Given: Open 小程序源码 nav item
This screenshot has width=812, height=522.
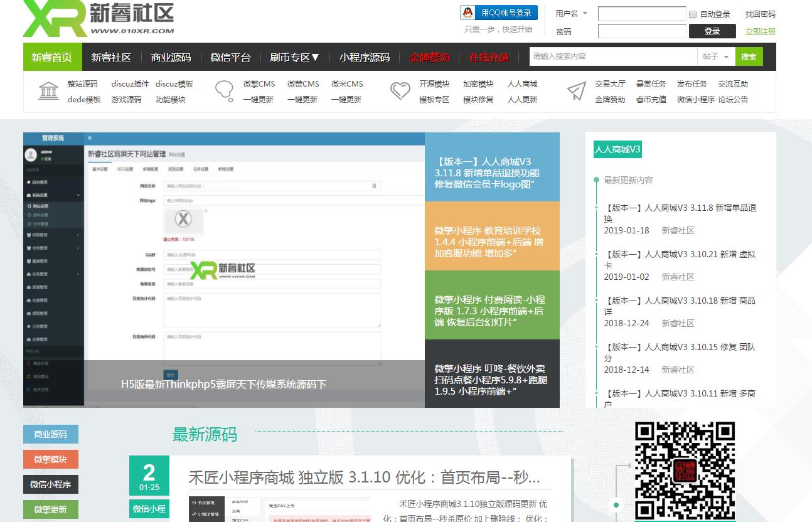Looking at the screenshot, I should [x=365, y=57].
